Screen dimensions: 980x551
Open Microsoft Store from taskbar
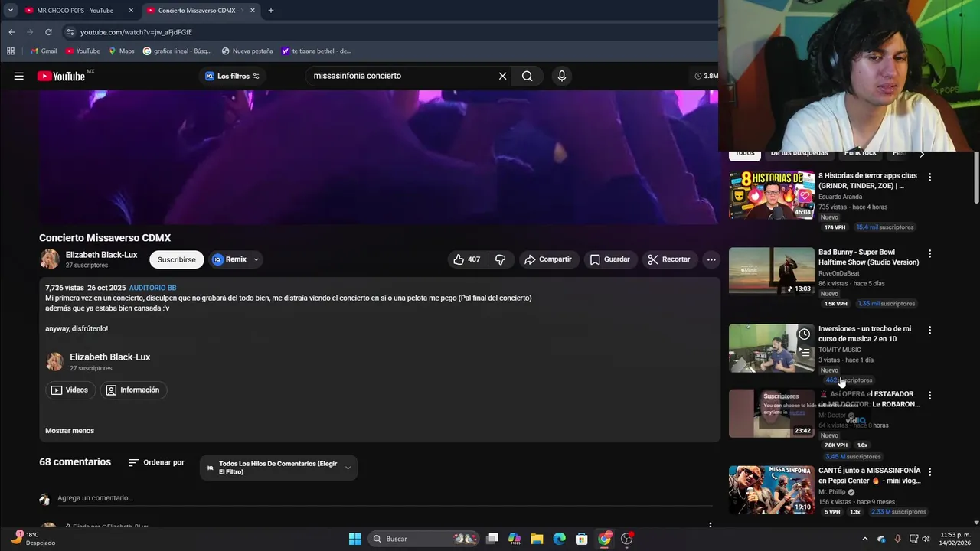click(581, 539)
